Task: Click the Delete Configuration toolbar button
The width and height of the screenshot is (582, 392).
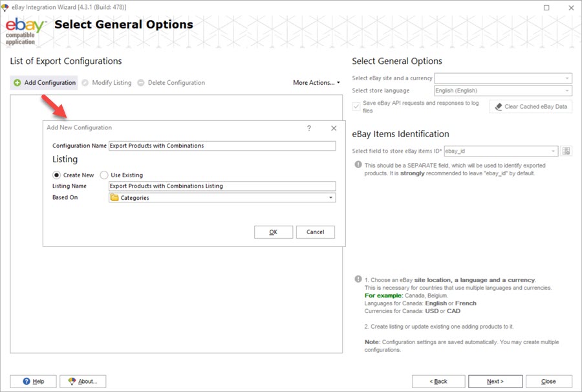Action: pyautogui.click(x=171, y=83)
